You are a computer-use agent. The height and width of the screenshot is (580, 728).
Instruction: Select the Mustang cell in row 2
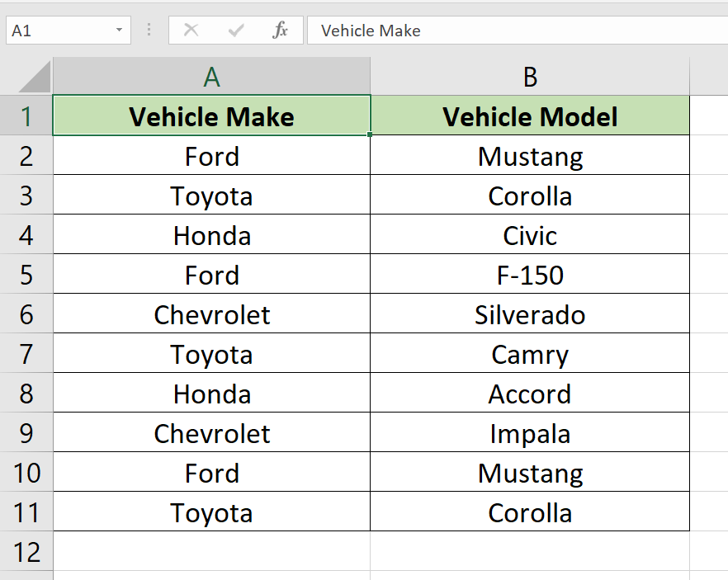click(x=530, y=155)
